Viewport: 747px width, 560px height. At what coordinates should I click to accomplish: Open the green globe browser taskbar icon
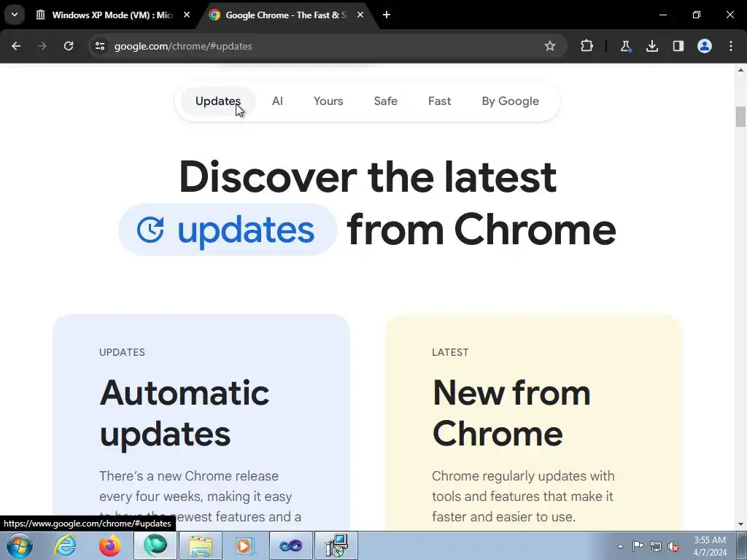pos(155,545)
